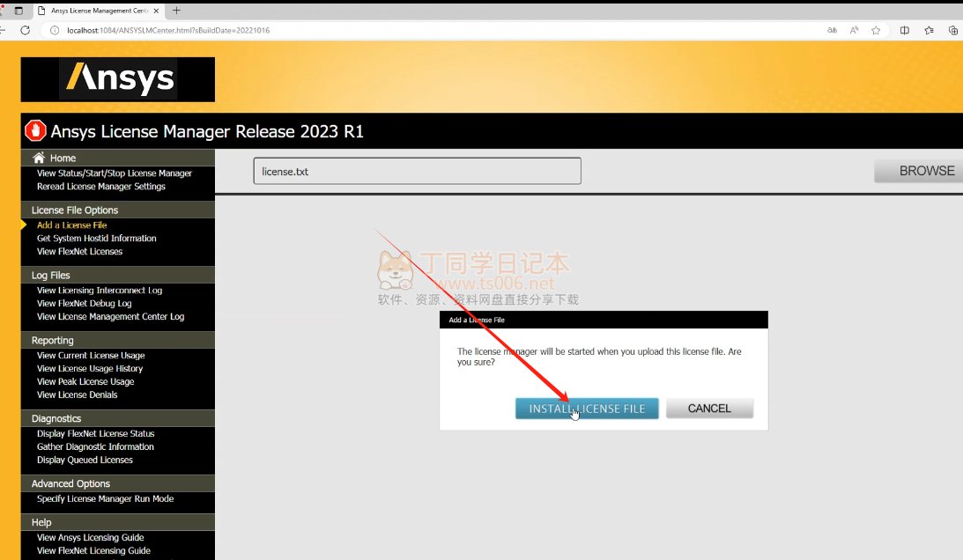Screen dimensions: 963x560
Task: Click the Help section header
Action: point(118,522)
